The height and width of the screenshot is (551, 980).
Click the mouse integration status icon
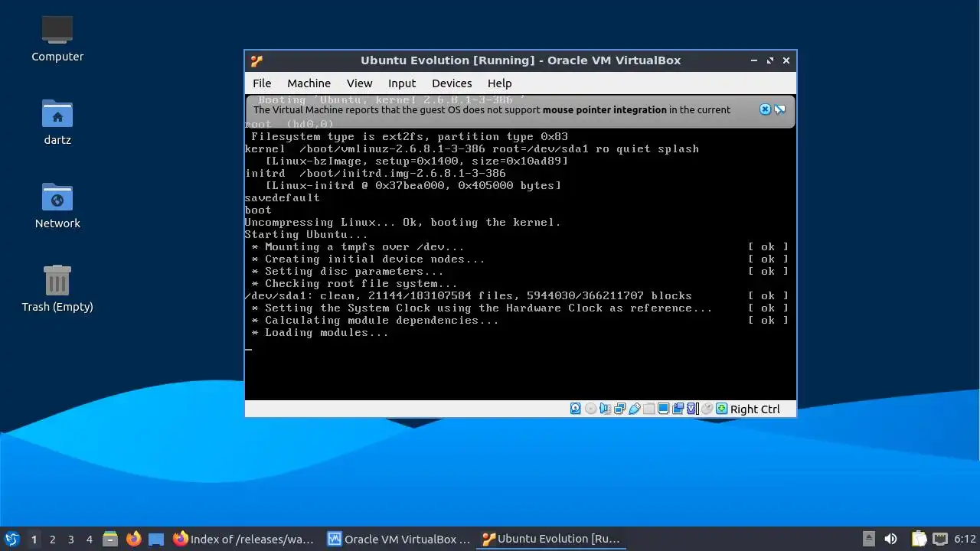click(707, 409)
